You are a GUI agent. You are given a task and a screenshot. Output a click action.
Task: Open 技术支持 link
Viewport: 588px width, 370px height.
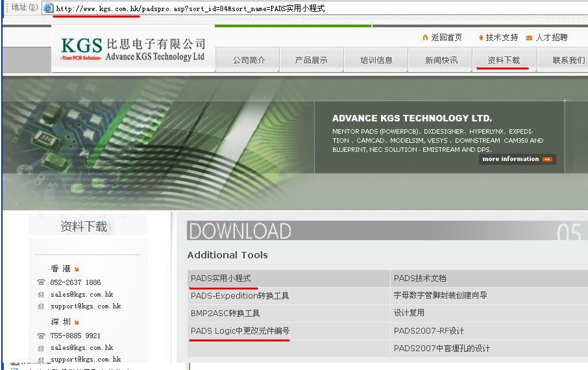tap(502, 38)
